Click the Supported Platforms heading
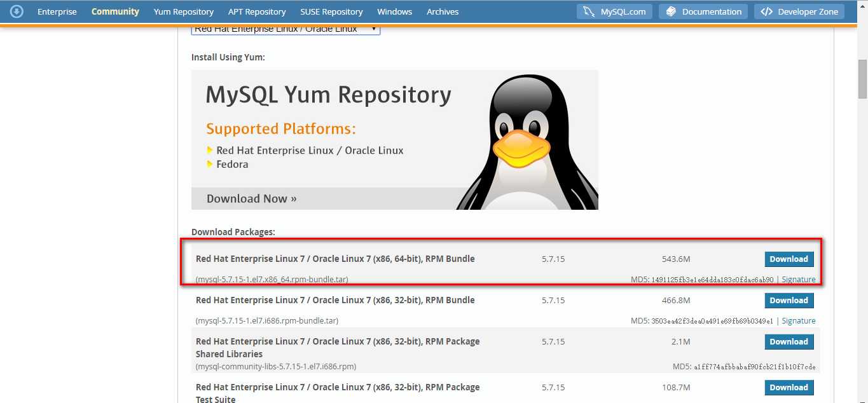Viewport: 868px width, 403px height. (x=281, y=129)
